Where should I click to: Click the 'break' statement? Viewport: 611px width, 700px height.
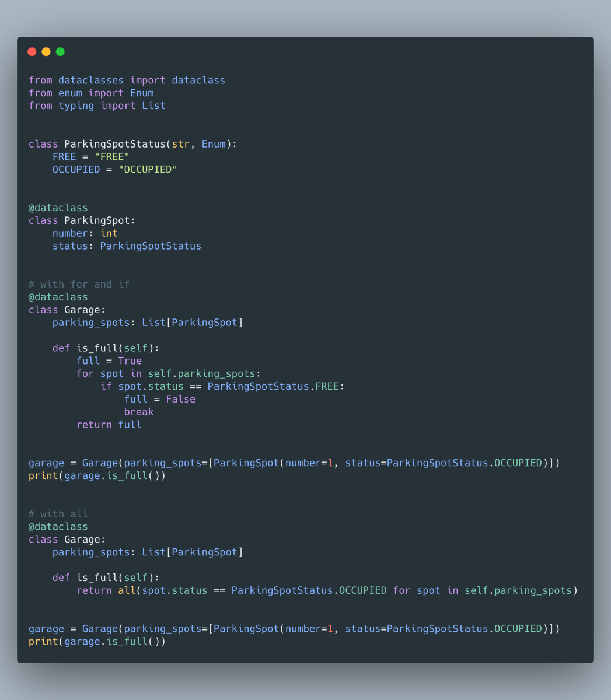(x=139, y=412)
